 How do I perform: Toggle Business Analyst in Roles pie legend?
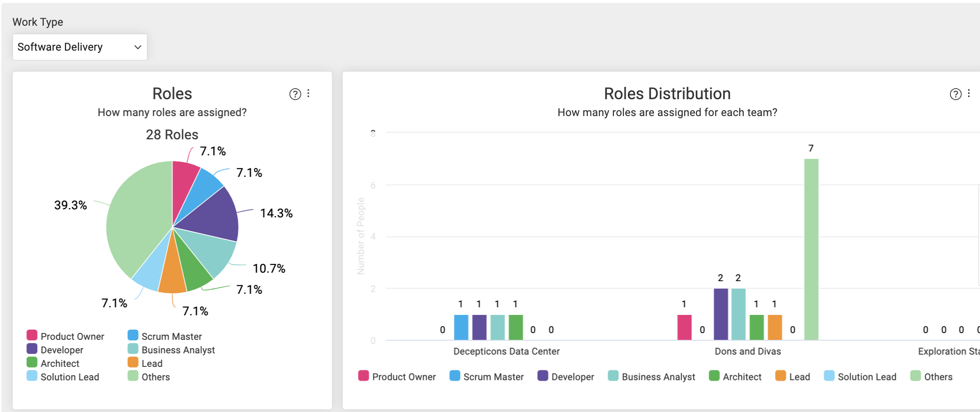tap(171, 350)
